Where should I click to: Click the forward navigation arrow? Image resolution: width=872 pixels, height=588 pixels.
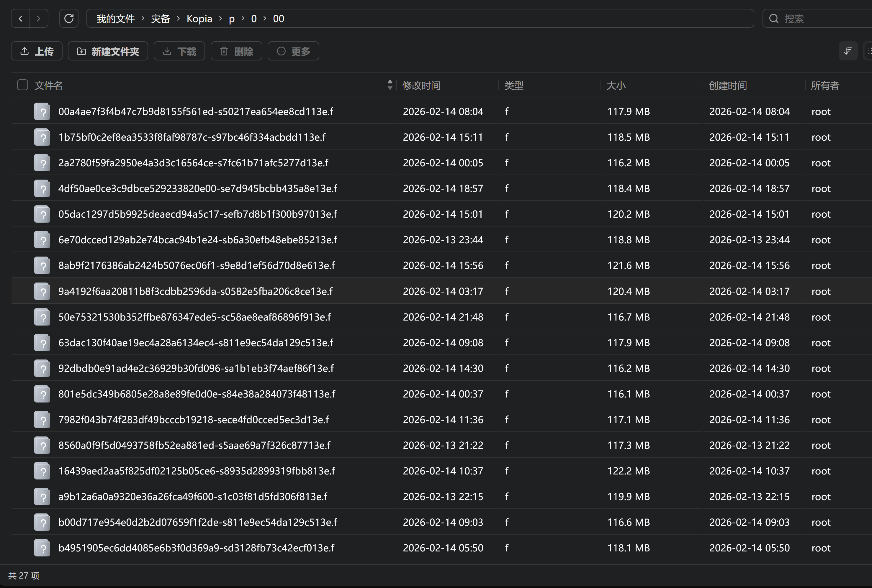click(38, 18)
